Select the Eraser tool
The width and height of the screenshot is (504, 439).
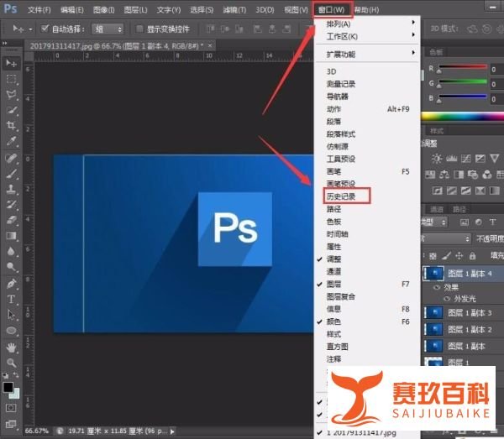click(x=11, y=220)
